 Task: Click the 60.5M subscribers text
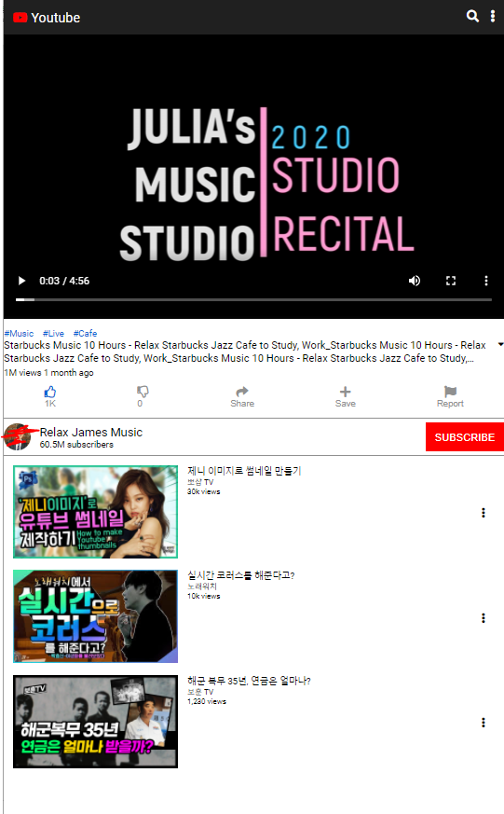pyautogui.click(x=76, y=445)
